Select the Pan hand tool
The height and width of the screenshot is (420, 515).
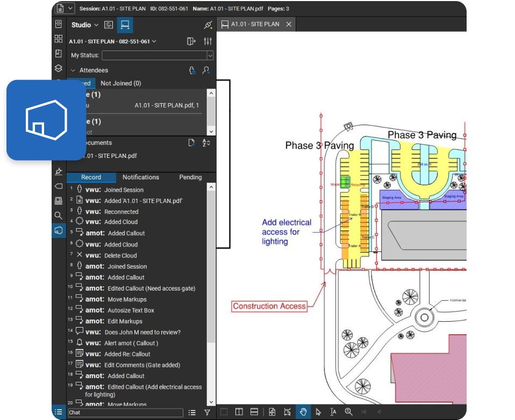[303, 412]
